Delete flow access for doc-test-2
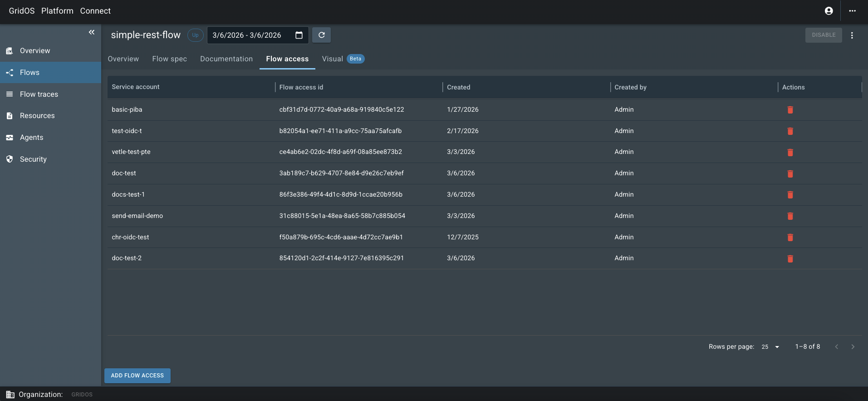This screenshot has height=401, width=868. [790, 259]
